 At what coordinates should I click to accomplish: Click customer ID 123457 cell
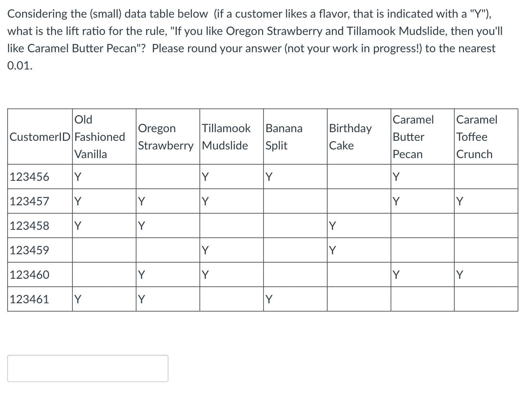[30, 201]
